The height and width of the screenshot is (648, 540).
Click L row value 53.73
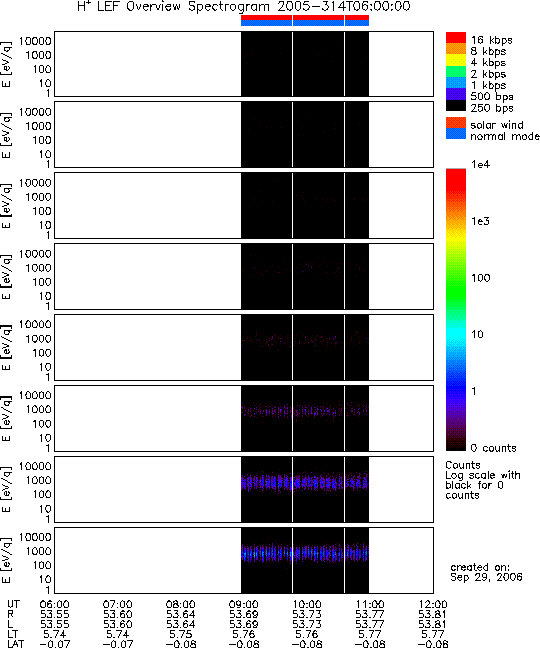coord(307,624)
